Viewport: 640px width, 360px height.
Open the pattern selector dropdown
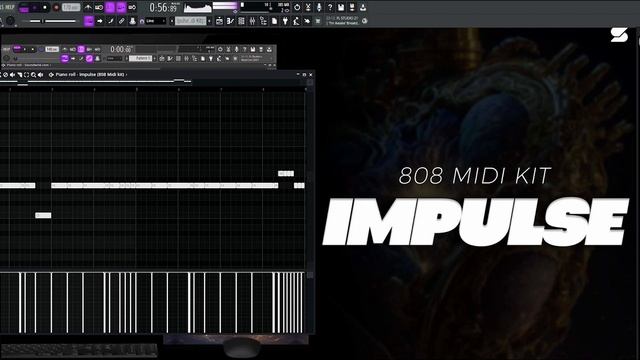[x=191, y=21]
